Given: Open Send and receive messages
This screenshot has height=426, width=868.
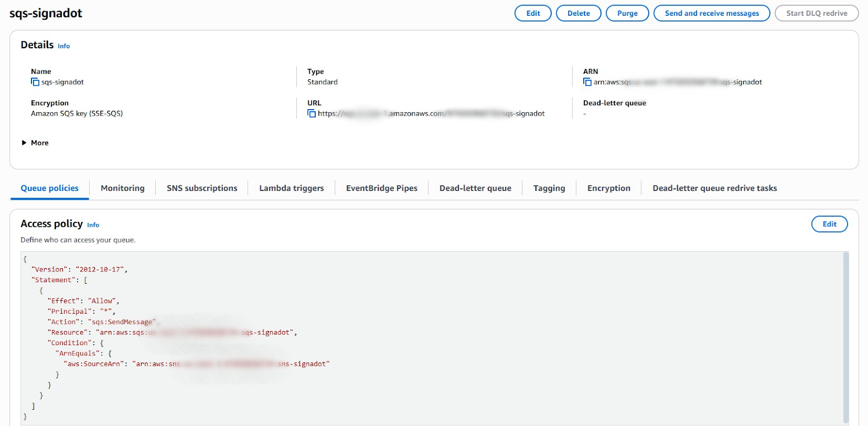Looking at the screenshot, I should [x=712, y=13].
